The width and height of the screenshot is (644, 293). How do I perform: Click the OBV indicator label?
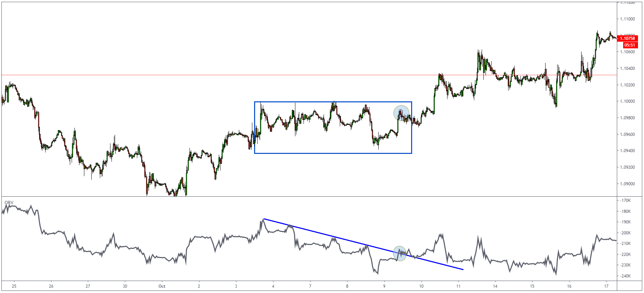[x=9, y=203]
